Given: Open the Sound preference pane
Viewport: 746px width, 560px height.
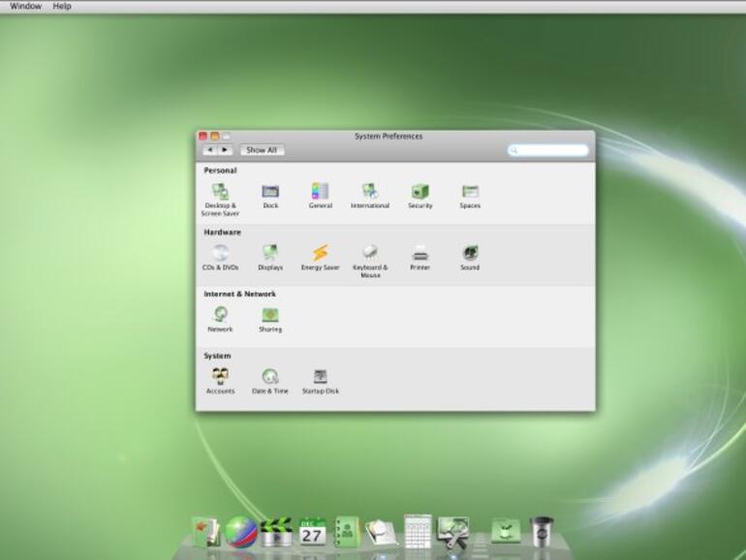Looking at the screenshot, I should coord(470,254).
